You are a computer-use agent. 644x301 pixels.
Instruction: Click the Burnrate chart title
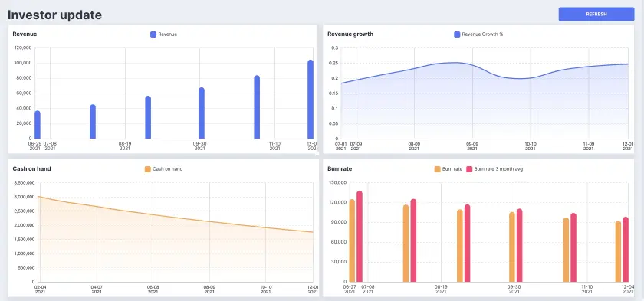(x=340, y=168)
